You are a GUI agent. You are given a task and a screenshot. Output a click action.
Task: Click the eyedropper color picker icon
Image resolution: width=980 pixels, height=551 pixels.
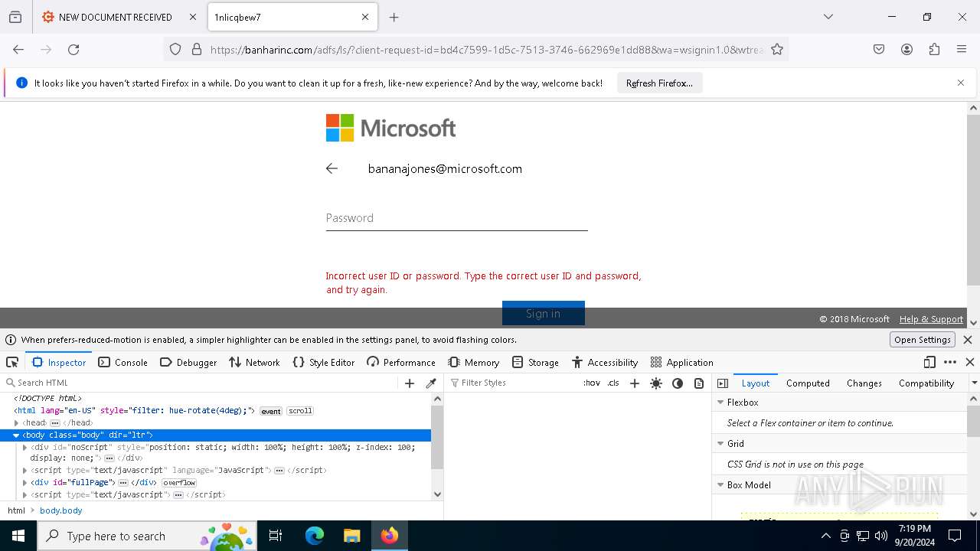(x=431, y=383)
